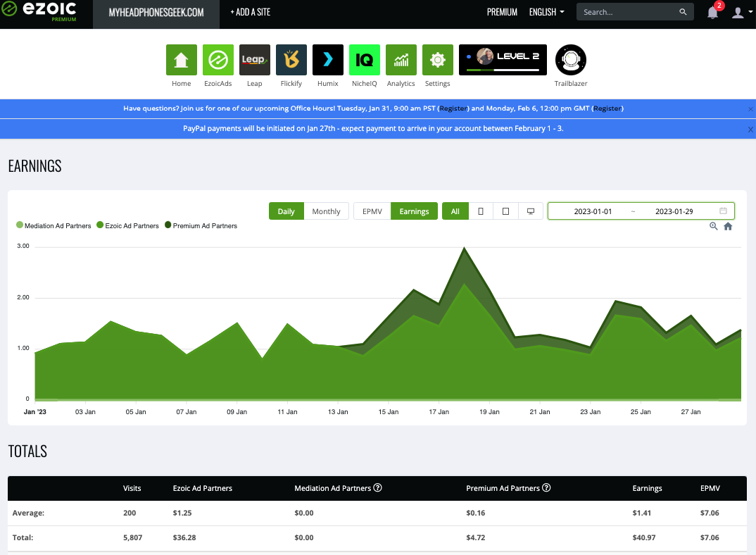Register for the Feb 6 Office Hours
The width and height of the screenshot is (756, 555).
click(607, 108)
